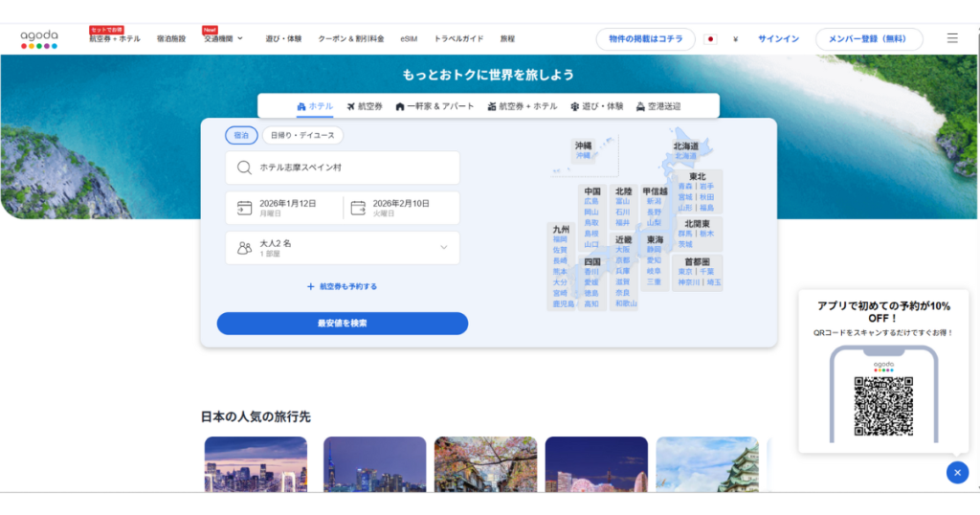Close the app promo with the blue X
This screenshot has height=515, width=980.
coord(957,472)
